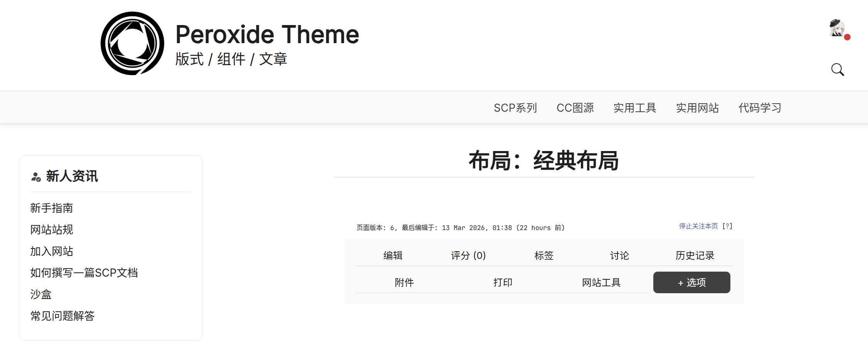The image size is (868, 351).
Task: Click 停止关注本页 to unwatch page
Action: point(698,226)
